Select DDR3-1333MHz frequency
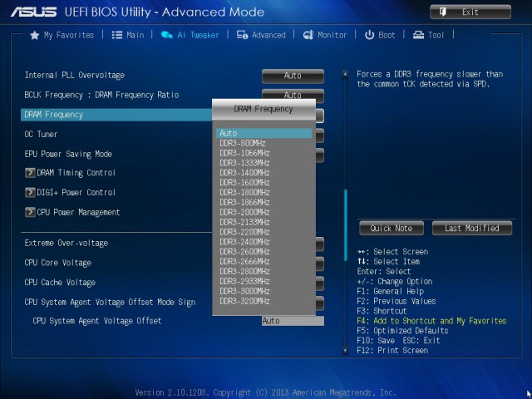The height and width of the screenshot is (399, 532). [244, 163]
